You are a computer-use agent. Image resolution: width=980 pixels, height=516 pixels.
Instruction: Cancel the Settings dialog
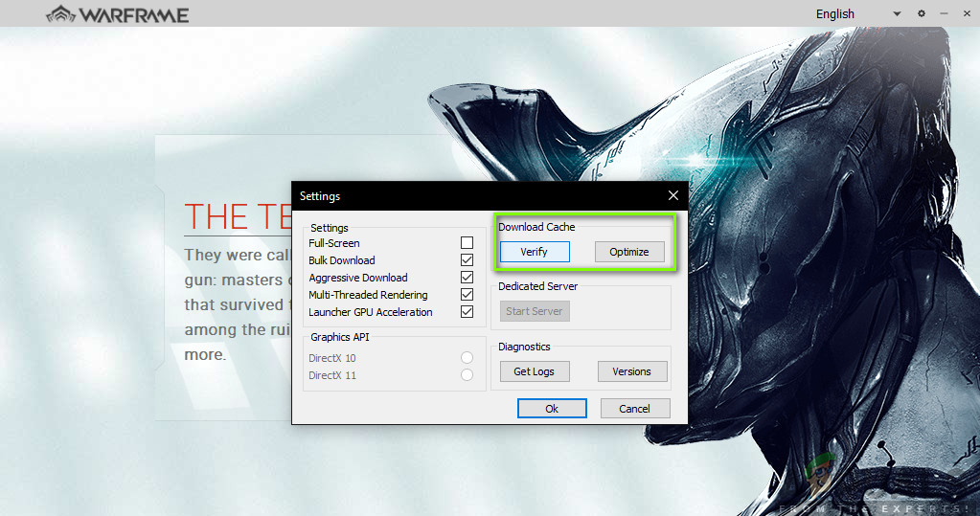pyautogui.click(x=635, y=409)
